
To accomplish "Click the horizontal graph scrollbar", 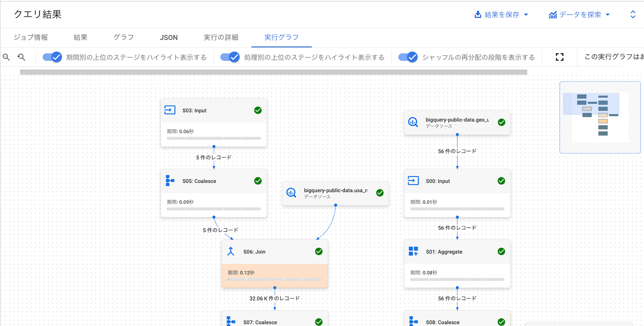I will point(274,72).
